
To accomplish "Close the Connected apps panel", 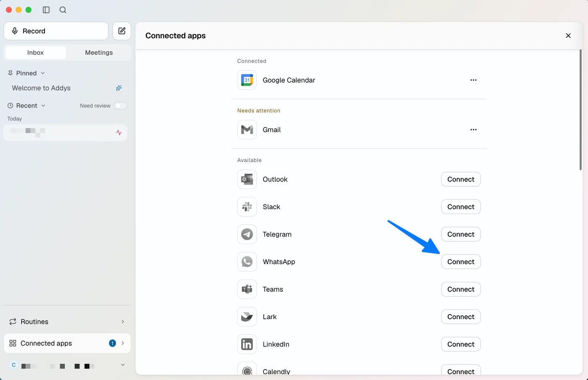I will tap(568, 36).
